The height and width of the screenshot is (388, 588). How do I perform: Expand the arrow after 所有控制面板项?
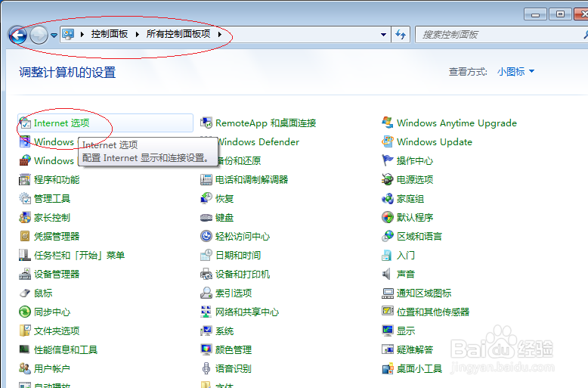[x=220, y=35]
